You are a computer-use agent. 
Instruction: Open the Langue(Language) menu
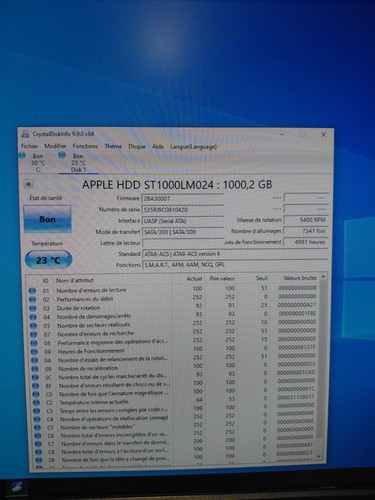(193, 147)
